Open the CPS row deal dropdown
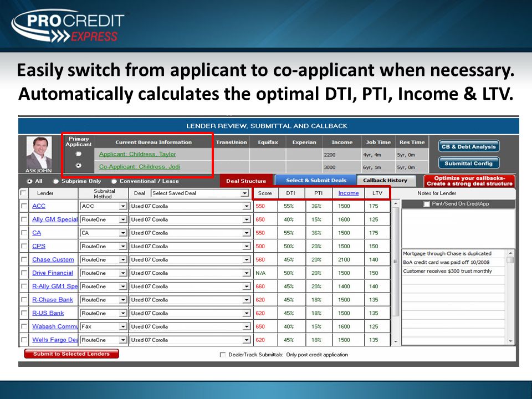The height and width of the screenshot is (399, 532). [190, 246]
